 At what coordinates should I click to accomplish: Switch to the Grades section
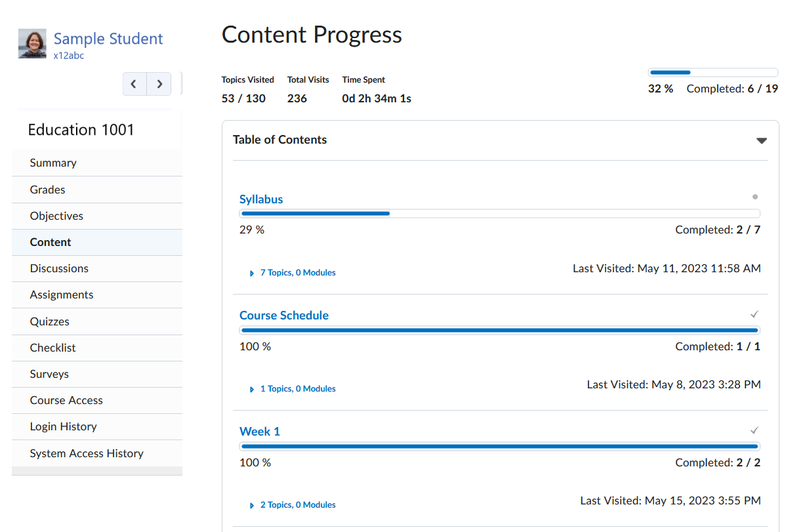(x=47, y=189)
